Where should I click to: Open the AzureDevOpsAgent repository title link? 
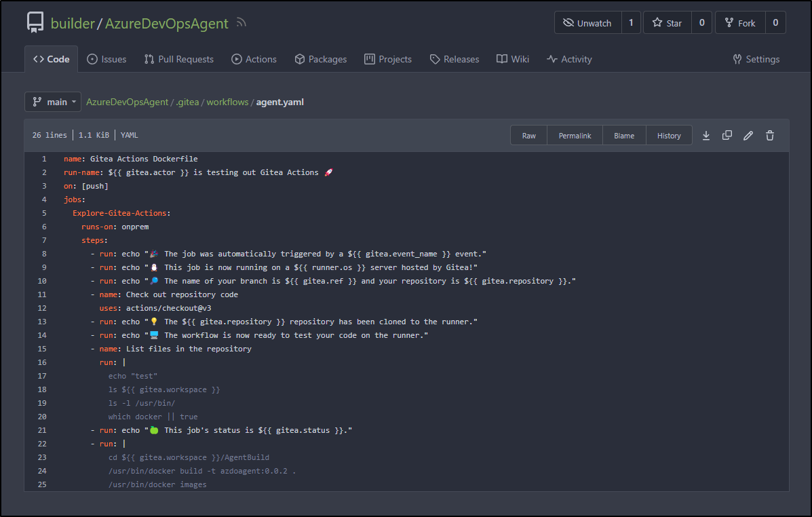pos(167,23)
